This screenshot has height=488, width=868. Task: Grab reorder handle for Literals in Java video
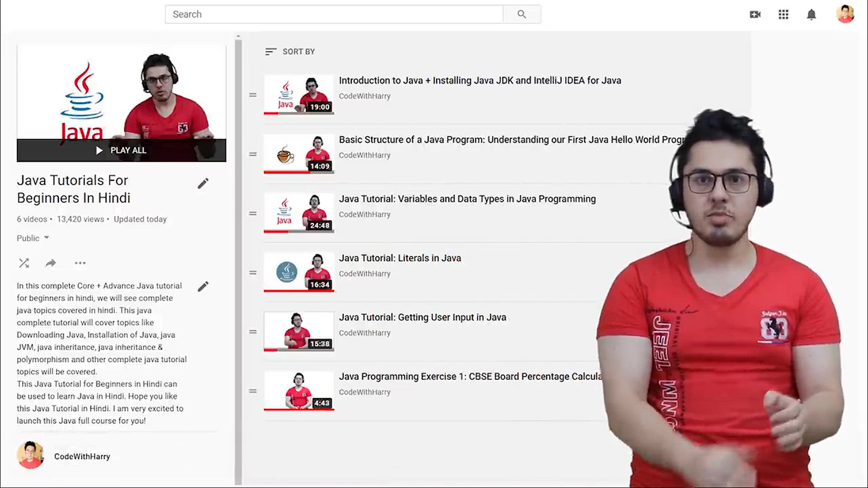pos(253,272)
